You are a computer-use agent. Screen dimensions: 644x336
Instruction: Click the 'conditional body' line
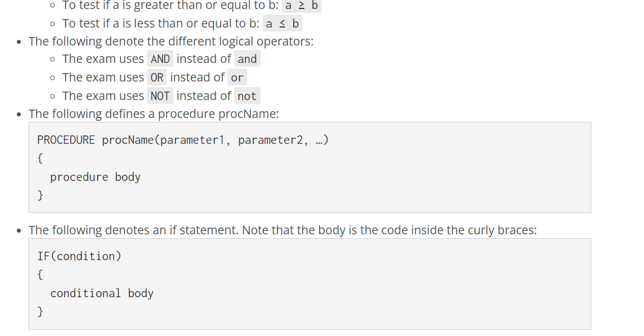(x=102, y=294)
